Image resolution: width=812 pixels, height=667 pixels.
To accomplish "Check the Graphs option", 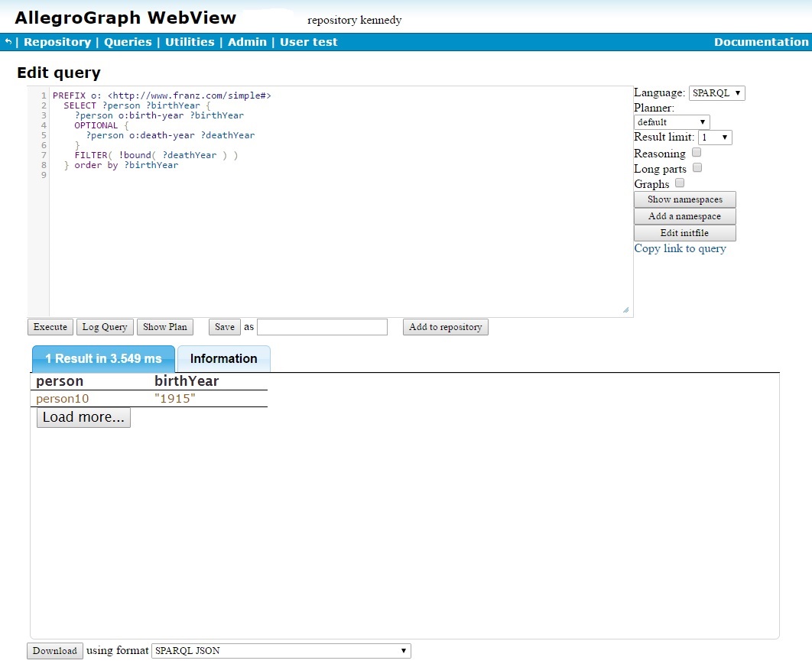I will tap(680, 183).
